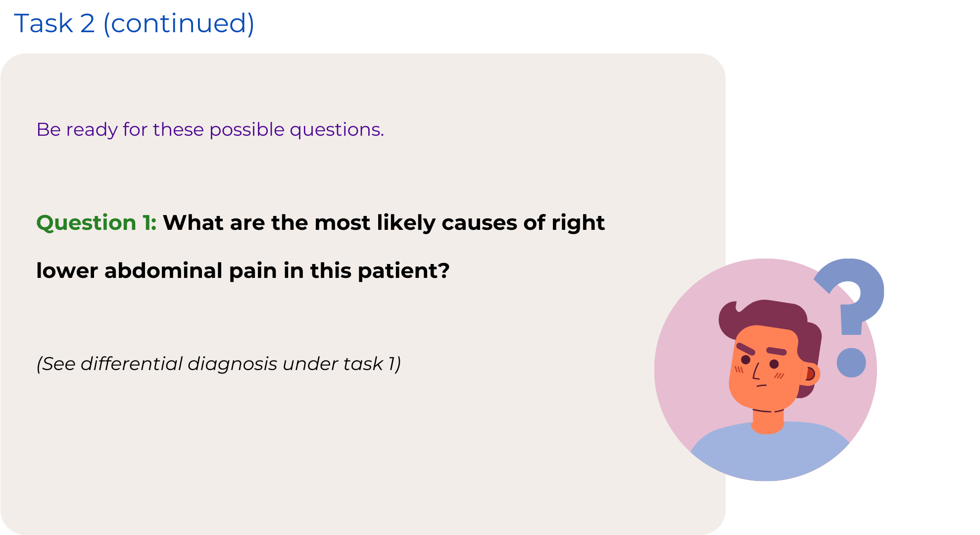Click the man's nose and mouth
980x535 pixels.
pos(758,376)
